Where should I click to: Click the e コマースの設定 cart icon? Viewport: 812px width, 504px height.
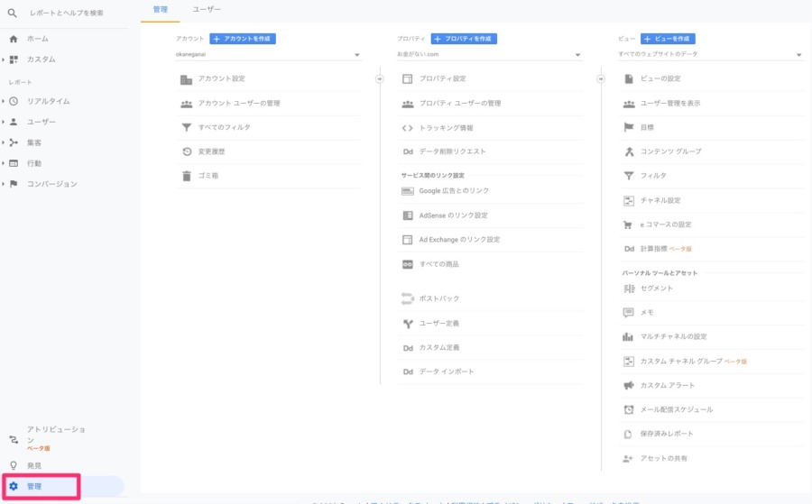click(x=629, y=225)
